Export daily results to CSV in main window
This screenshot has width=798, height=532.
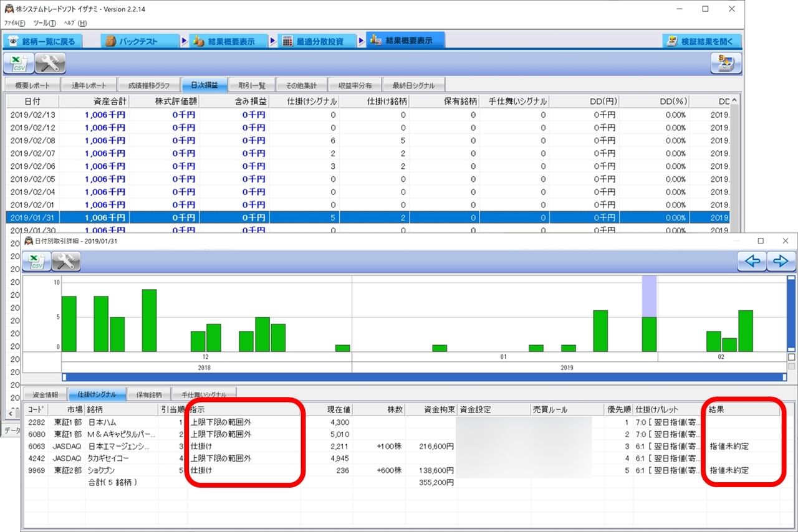pos(19,63)
